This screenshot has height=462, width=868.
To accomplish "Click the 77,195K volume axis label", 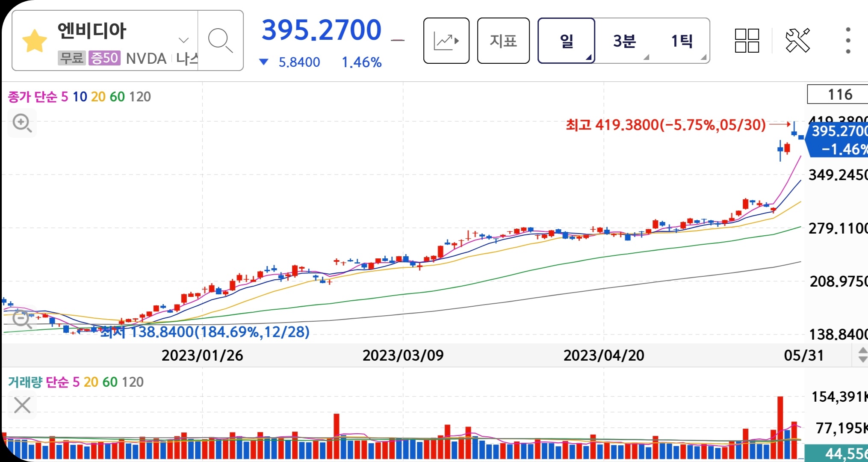I will tap(841, 428).
